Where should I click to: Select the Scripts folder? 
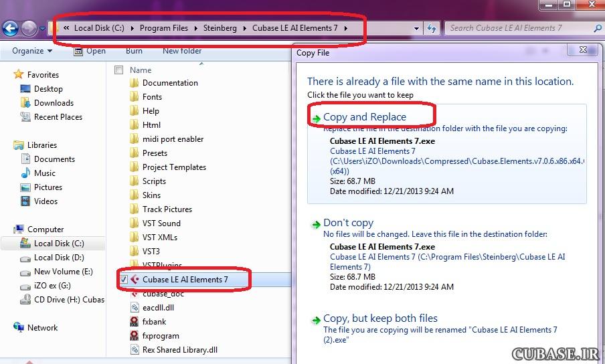(x=154, y=181)
